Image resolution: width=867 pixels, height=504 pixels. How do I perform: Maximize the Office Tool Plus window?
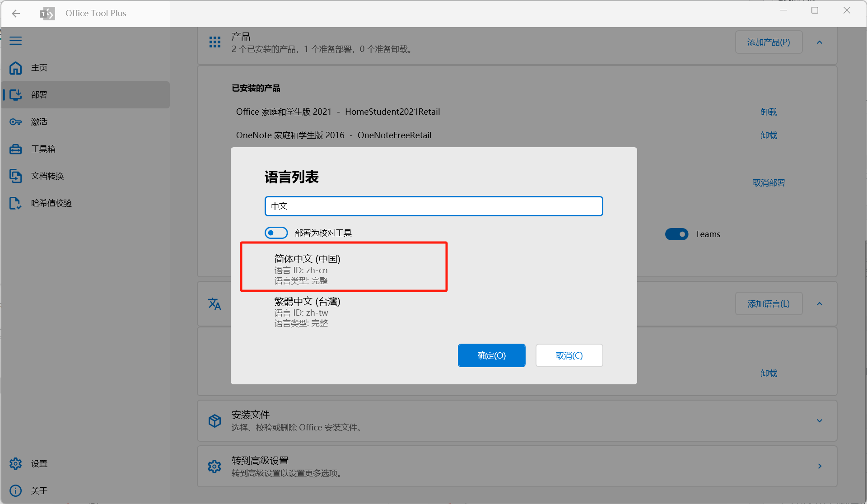(815, 10)
